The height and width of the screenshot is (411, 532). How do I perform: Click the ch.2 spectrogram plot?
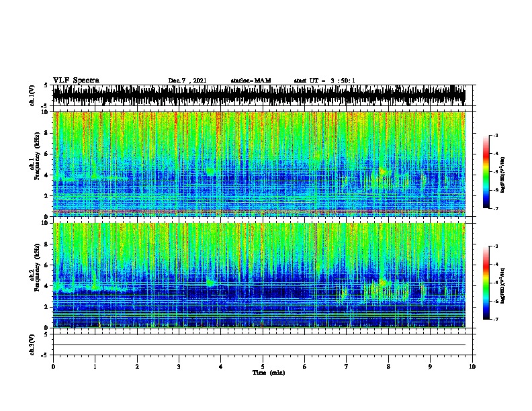[x=259, y=275]
